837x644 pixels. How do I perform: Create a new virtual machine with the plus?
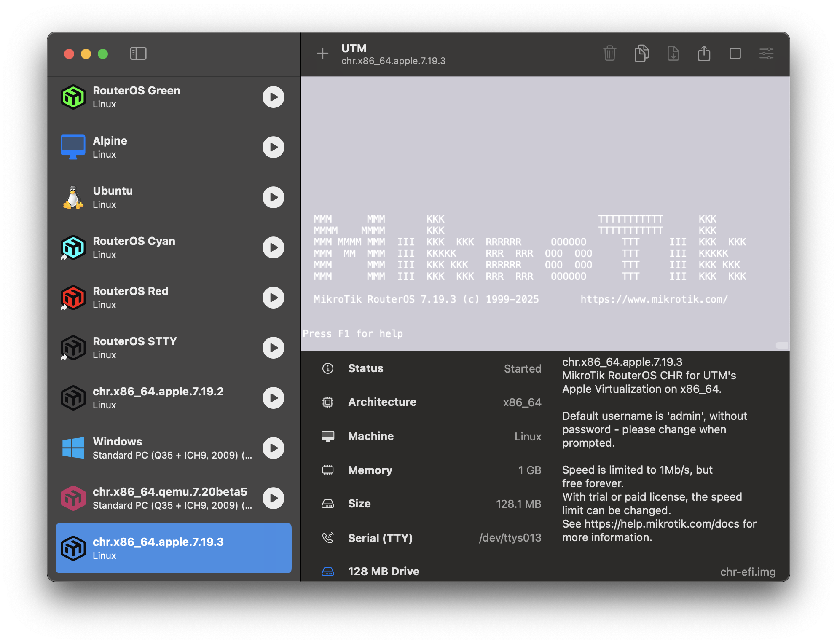(x=322, y=54)
